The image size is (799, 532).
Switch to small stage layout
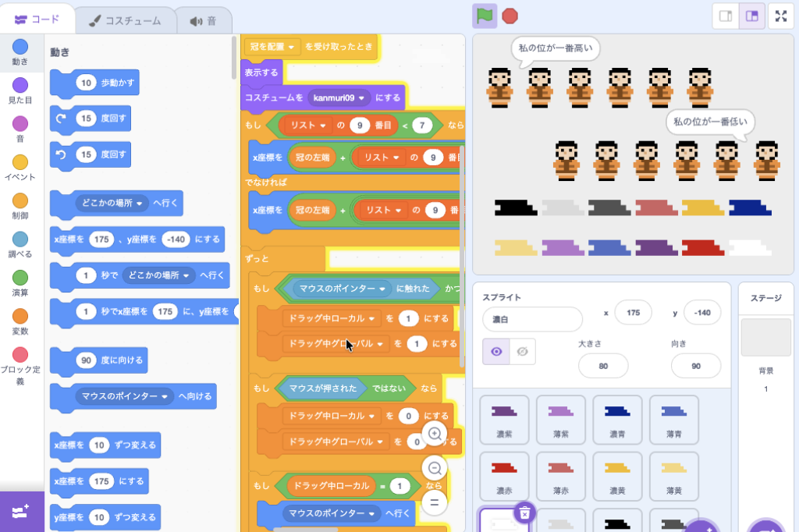(x=726, y=16)
